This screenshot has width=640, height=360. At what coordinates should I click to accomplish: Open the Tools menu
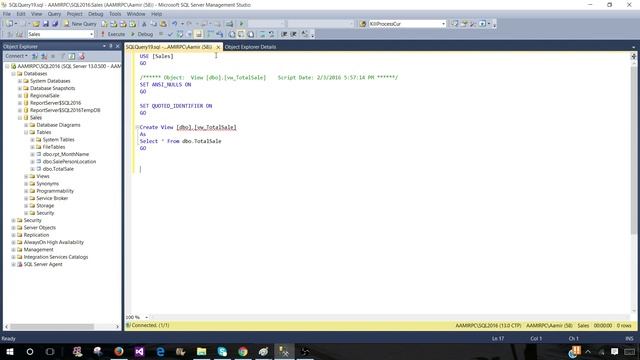pyautogui.click(x=115, y=14)
